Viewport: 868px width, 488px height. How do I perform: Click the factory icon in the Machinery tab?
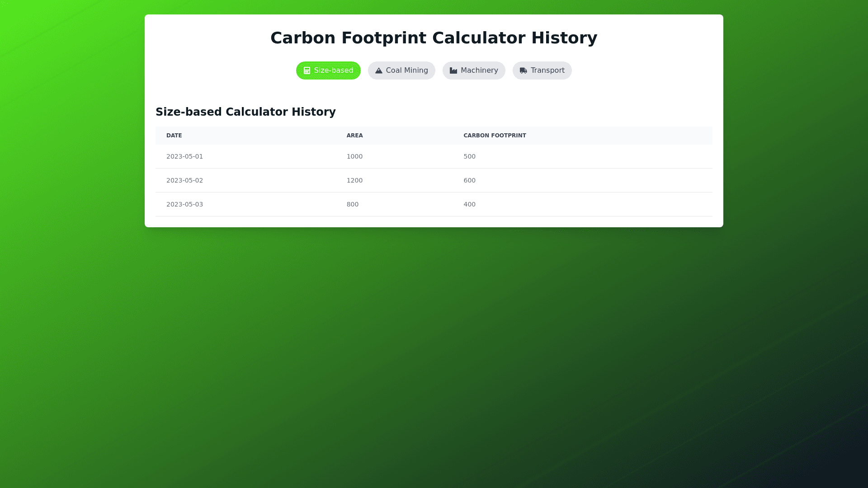click(x=453, y=70)
